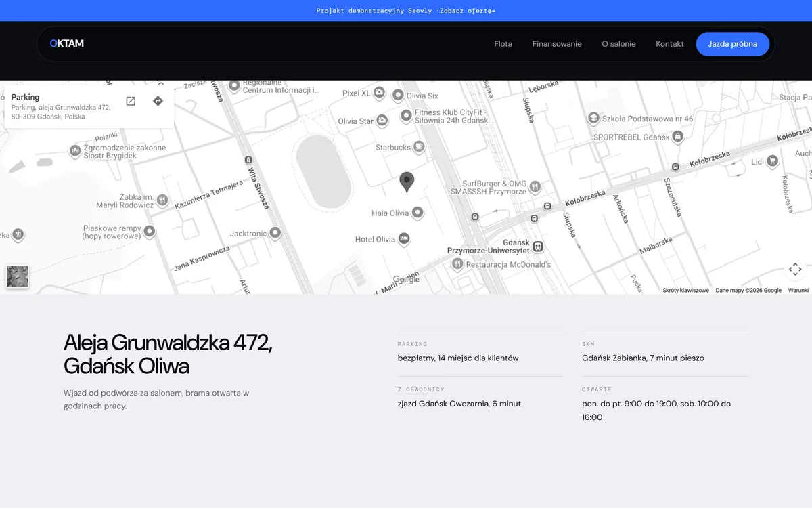Select the dark location pin on the map

407,182
